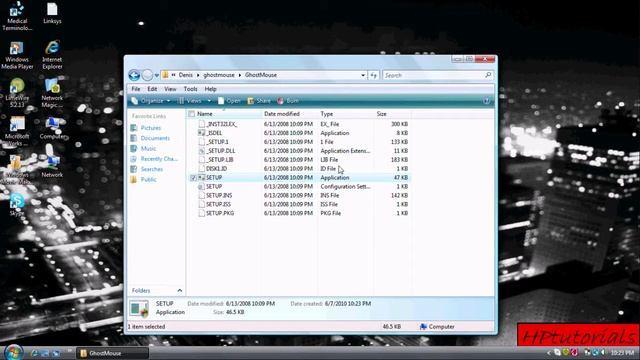
Task: Select the _SETUP.DLL file icon
Action: (x=202, y=151)
